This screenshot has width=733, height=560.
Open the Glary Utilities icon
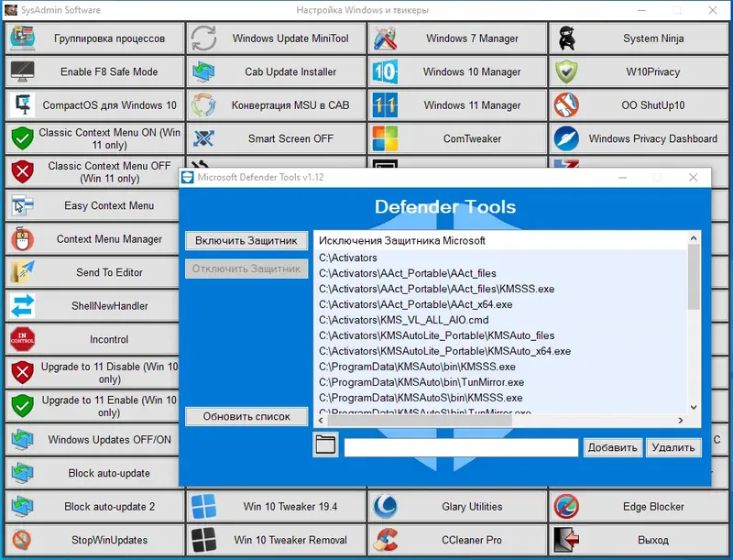(x=384, y=507)
